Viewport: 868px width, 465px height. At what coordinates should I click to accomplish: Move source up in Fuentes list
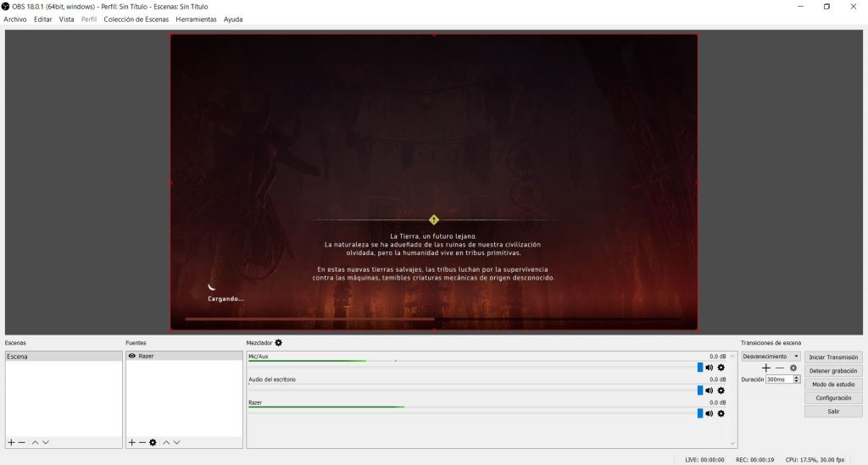click(167, 442)
